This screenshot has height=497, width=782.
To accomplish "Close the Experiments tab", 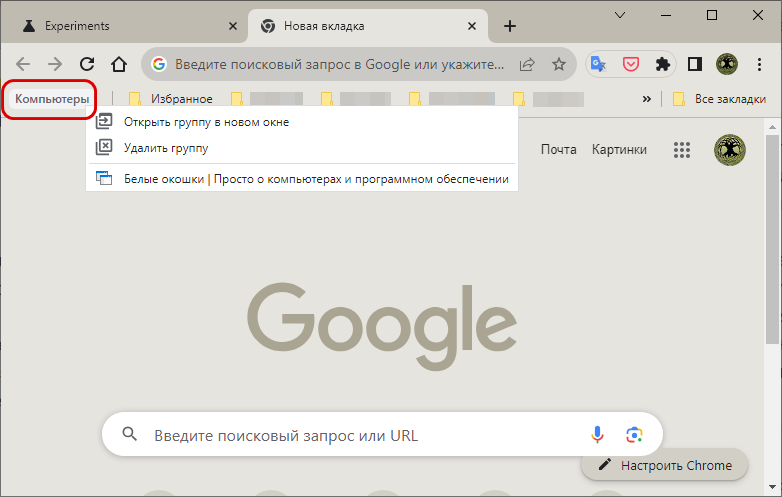I will [x=232, y=26].
